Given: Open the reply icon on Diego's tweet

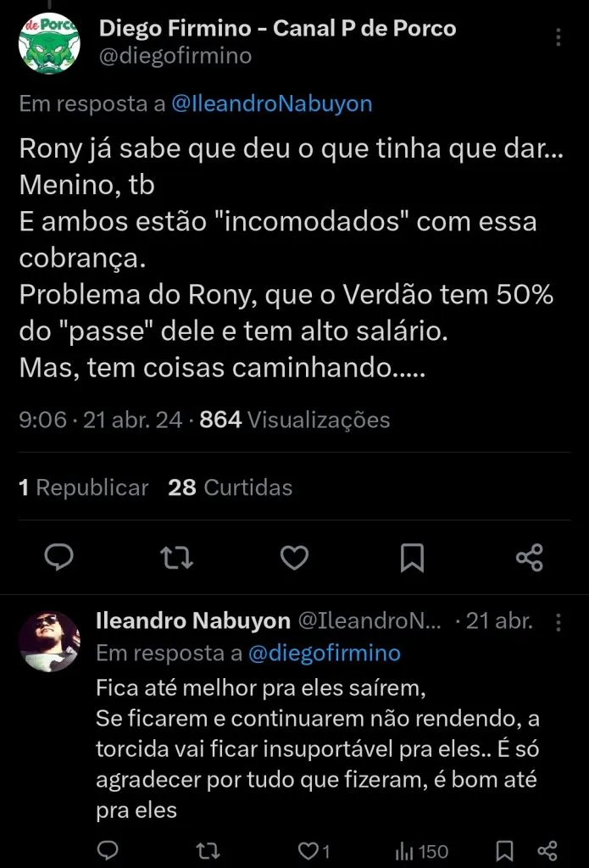Looking at the screenshot, I should 58,558.
